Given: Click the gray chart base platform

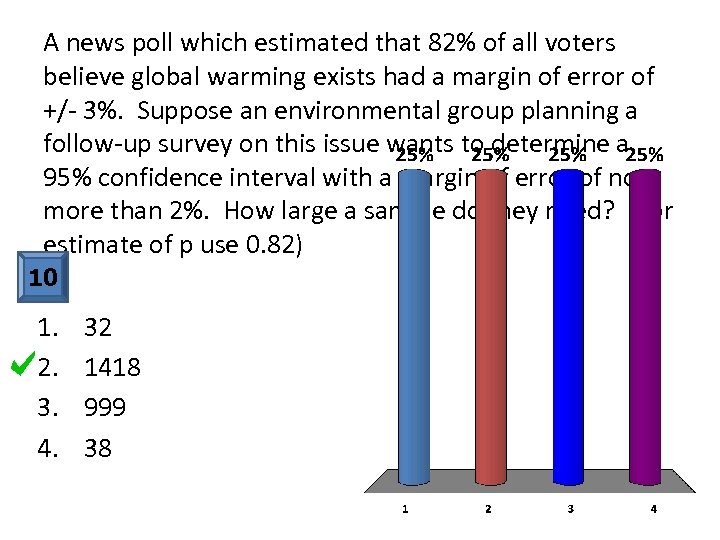Looking at the screenshot, I should 530,482.
